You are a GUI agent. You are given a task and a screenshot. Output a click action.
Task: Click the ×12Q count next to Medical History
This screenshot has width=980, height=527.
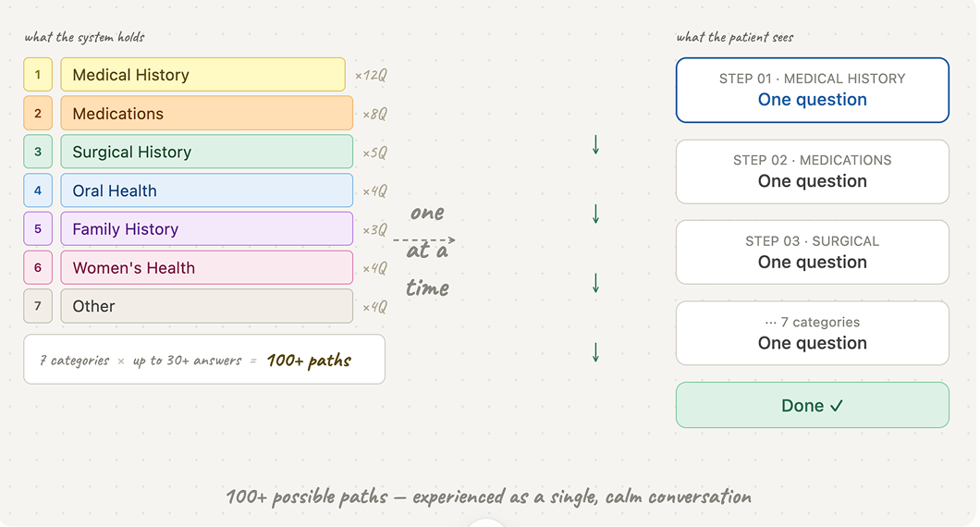pyautogui.click(x=371, y=75)
